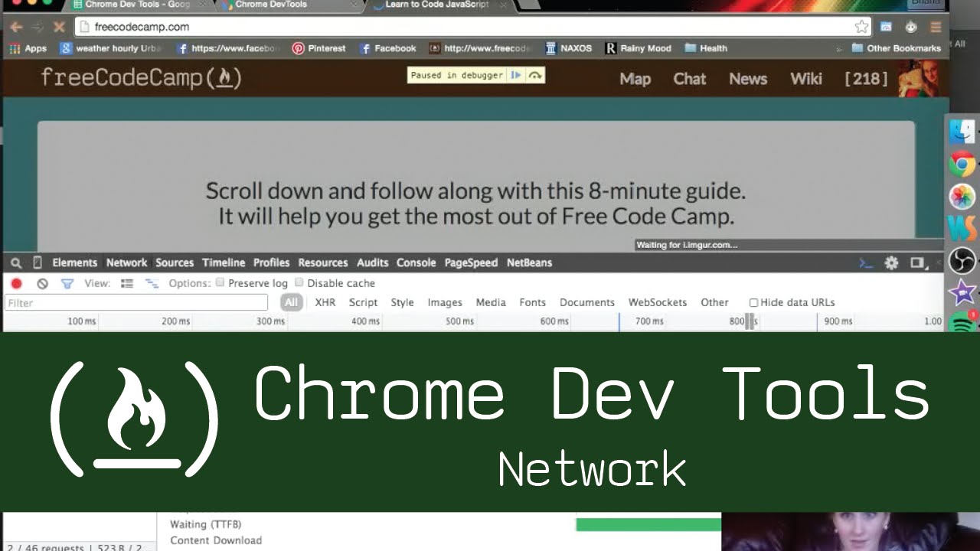Clear the network log with the circle-slash icon
This screenshot has width=980, height=551.
tap(42, 283)
